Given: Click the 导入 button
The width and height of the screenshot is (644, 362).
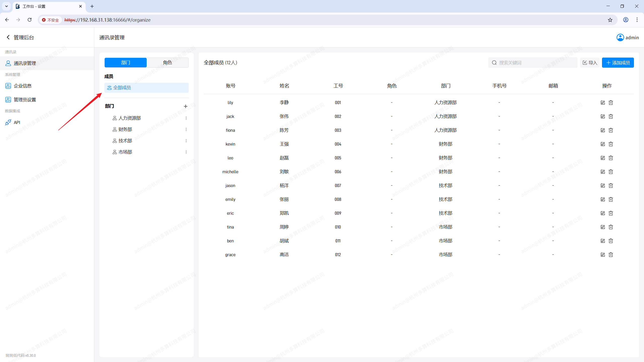Looking at the screenshot, I should tap(590, 63).
